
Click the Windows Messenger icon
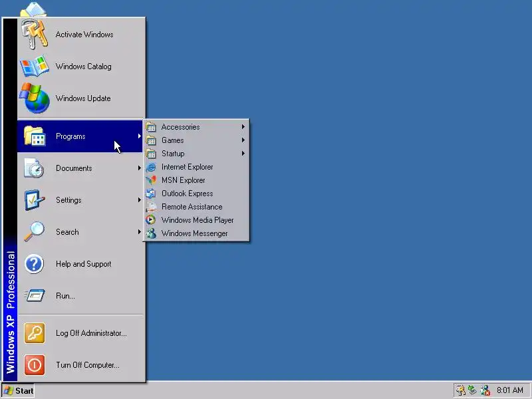pyautogui.click(x=151, y=233)
